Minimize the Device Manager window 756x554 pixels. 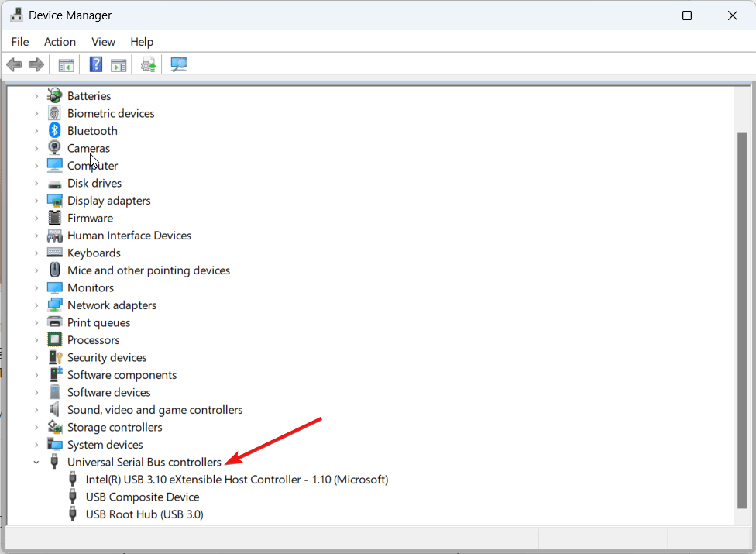click(641, 15)
